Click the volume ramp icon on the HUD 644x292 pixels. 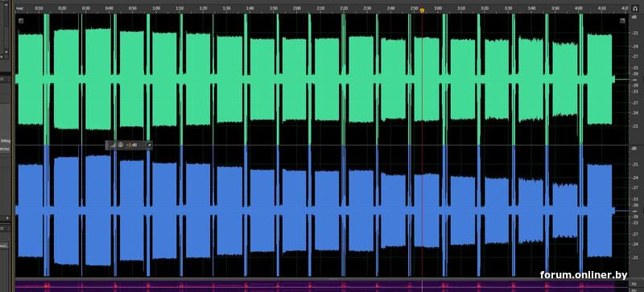[112, 145]
